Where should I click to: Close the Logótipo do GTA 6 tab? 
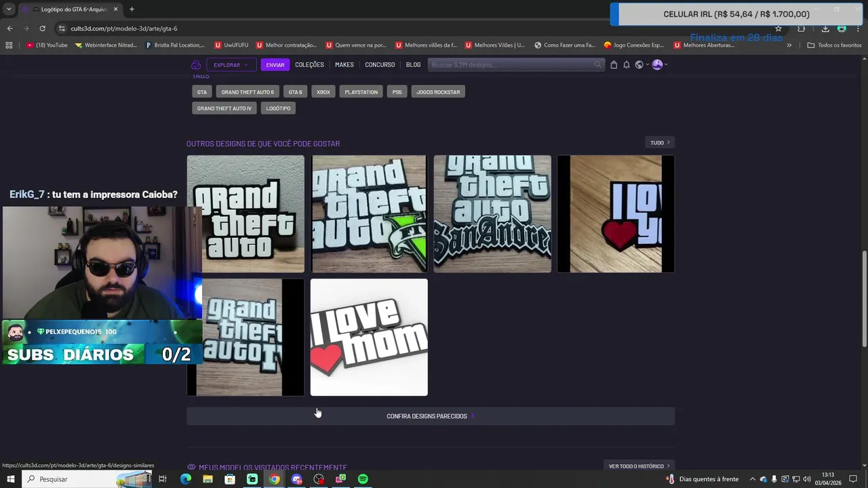pos(115,9)
